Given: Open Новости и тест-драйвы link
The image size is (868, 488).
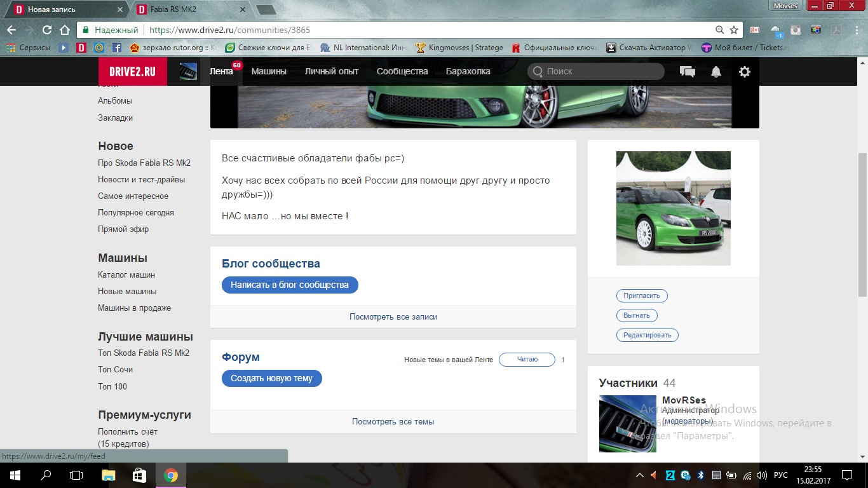Looking at the screenshot, I should click(142, 179).
